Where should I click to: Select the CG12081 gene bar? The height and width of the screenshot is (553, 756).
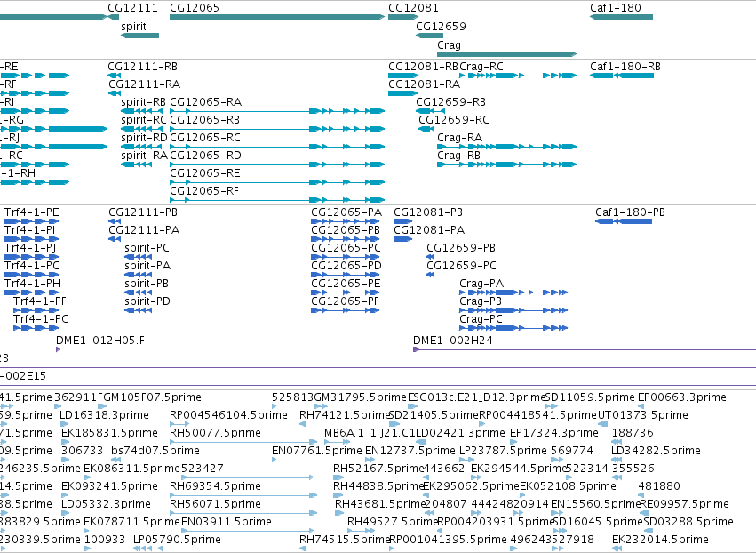(x=403, y=17)
